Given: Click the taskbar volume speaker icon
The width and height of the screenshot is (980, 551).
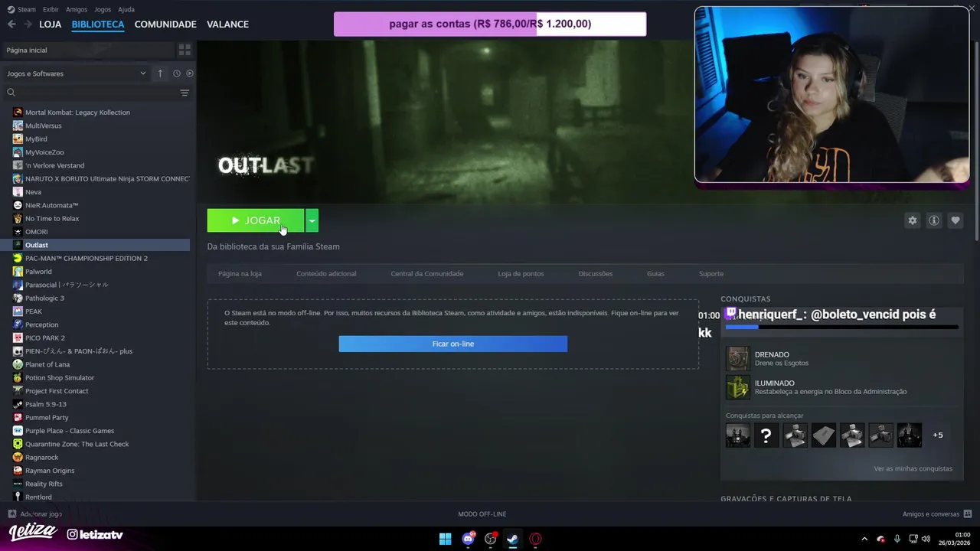Looking at the screenshot, I should [926, 539].
